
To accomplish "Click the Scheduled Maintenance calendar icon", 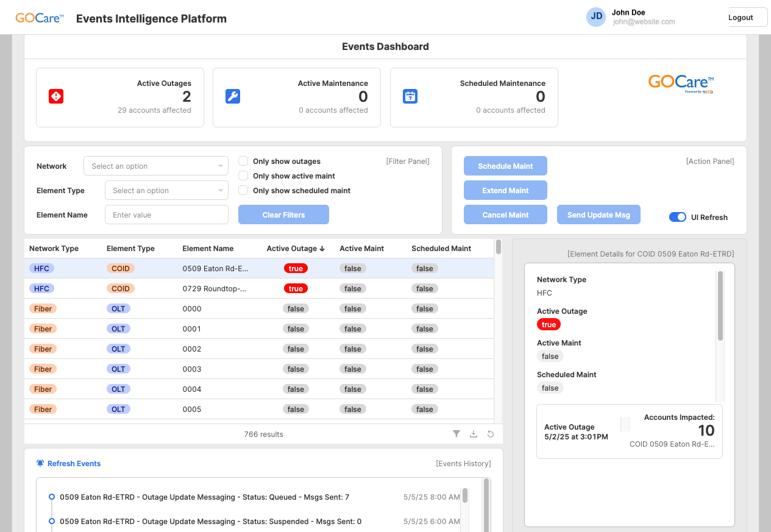I will (x=410, y=96).
